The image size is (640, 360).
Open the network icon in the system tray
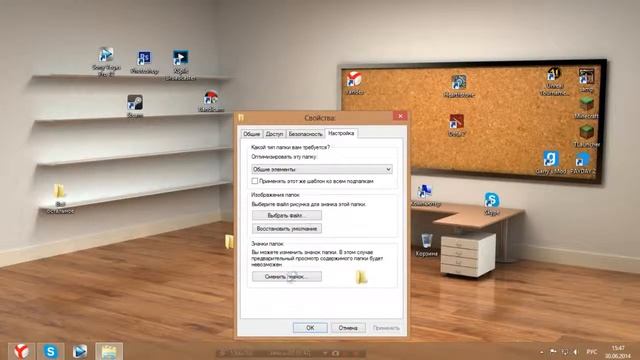click(564, 351)
